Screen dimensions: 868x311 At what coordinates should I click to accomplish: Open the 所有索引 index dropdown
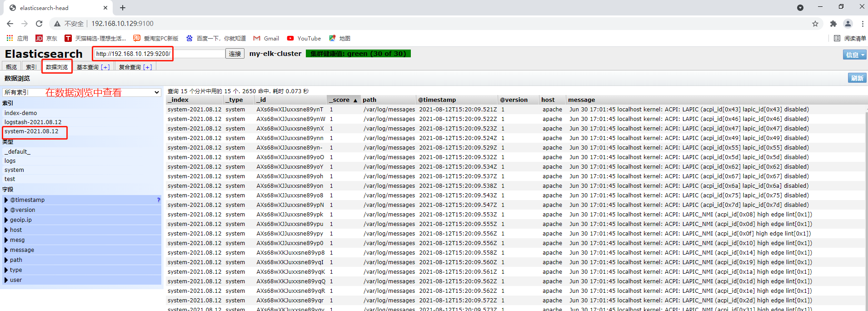(82, 92)
